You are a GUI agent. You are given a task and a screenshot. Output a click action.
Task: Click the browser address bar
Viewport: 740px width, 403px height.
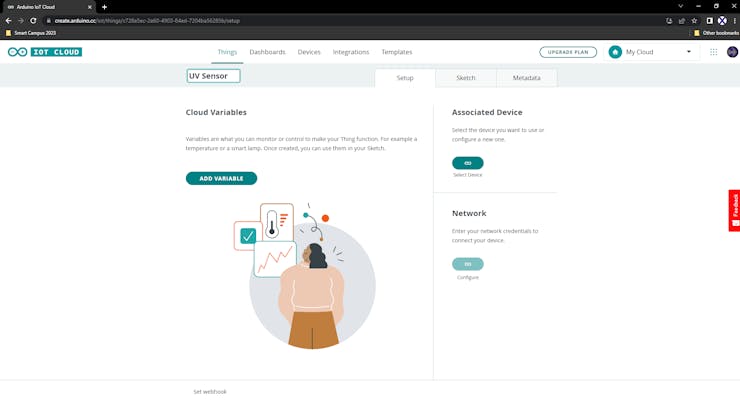354,21
